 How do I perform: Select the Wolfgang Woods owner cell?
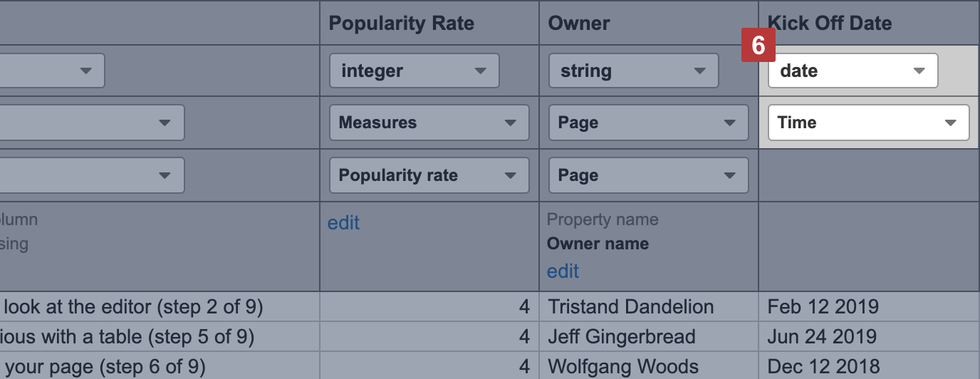(623, 367)
